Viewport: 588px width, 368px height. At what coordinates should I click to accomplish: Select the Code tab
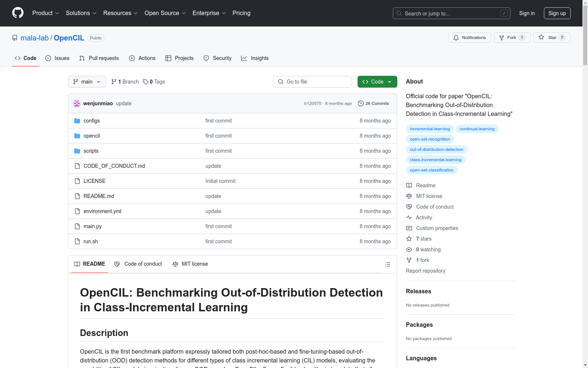click(x=25, y=58)
